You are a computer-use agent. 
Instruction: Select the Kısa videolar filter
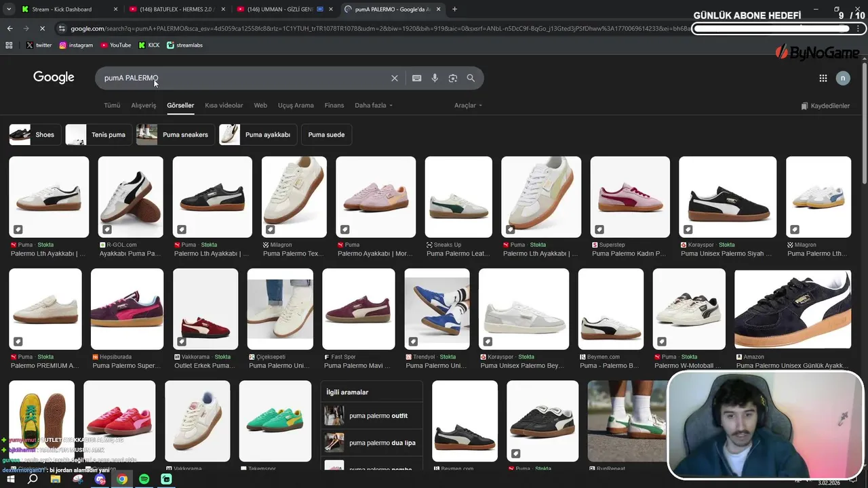tap(224, 106)
